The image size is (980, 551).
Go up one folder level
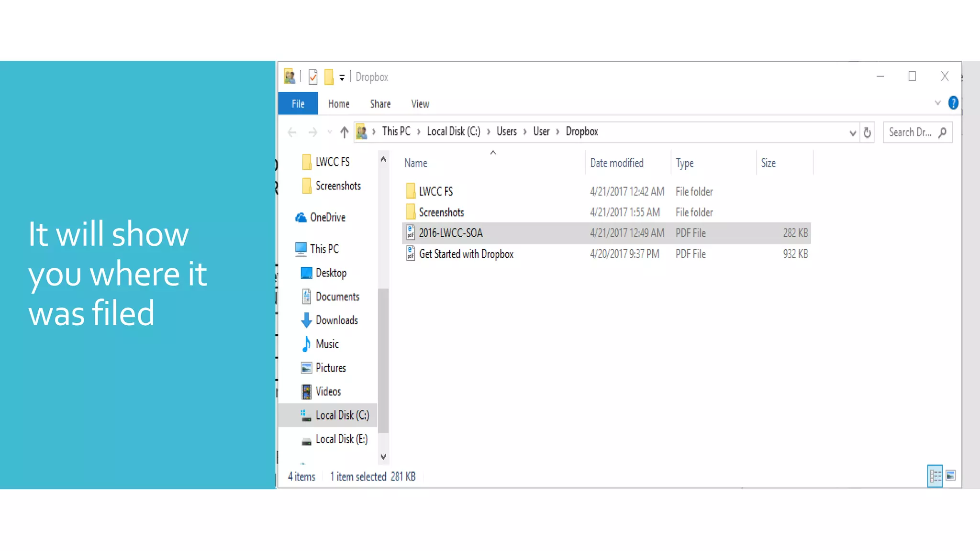344,132
